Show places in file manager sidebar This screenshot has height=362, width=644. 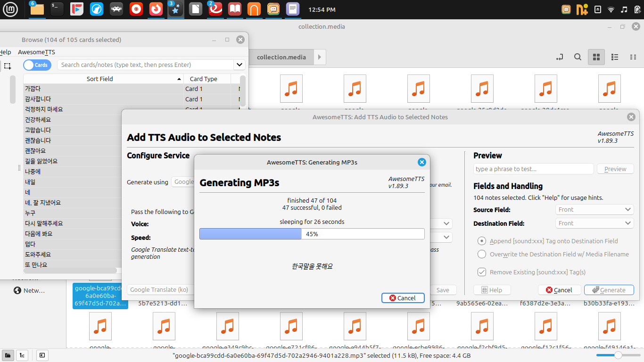pyautogui.click(x=8, y=355)
